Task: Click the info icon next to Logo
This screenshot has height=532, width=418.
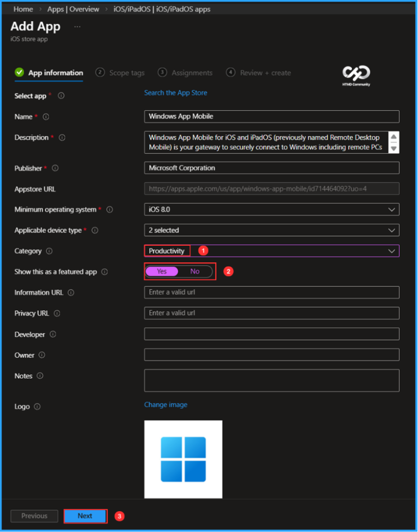Action: (36, 407)
